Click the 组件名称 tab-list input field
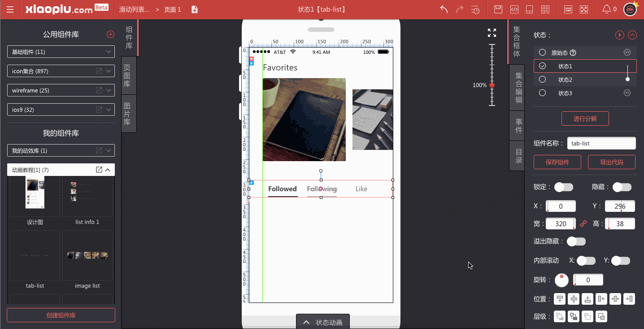Screen dimensions: 644x329 pos(601,143)
